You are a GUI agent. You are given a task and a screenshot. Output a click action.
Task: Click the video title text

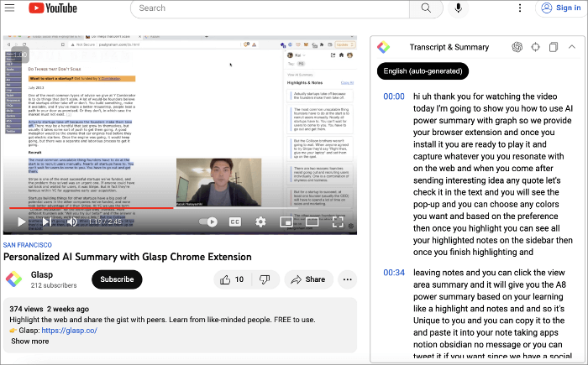click(128, 257)
